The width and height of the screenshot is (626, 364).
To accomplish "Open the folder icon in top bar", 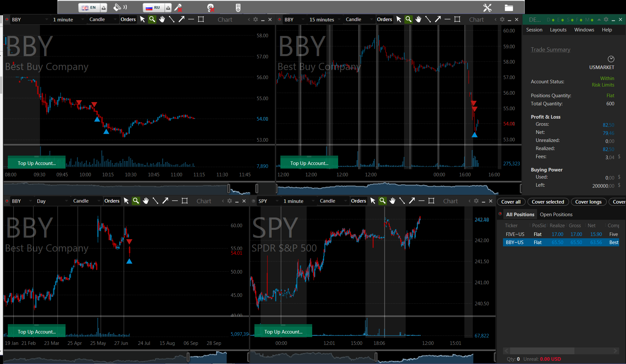I will click(509, 8).
